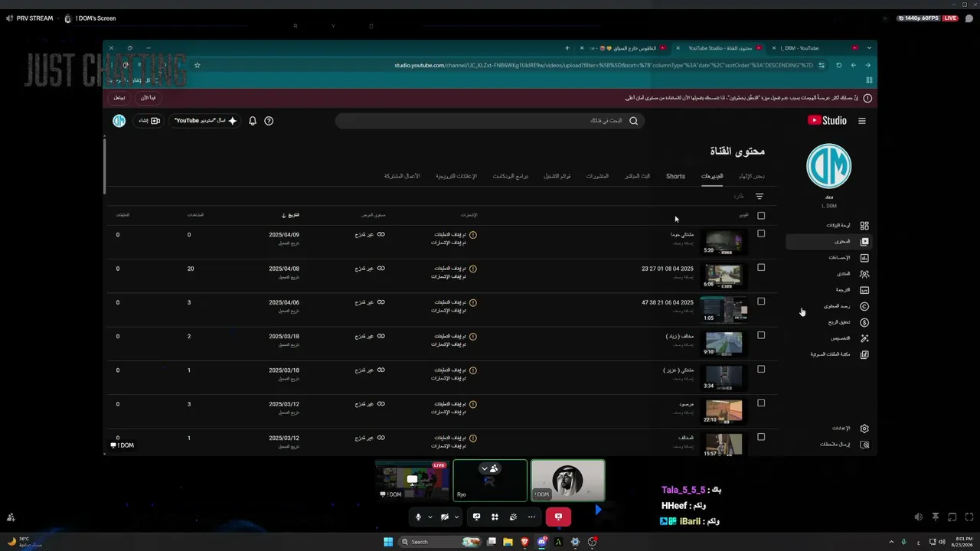Sort videos by the date column header
The width and height of the screenshot is (980, 551).
click(290, 215)
